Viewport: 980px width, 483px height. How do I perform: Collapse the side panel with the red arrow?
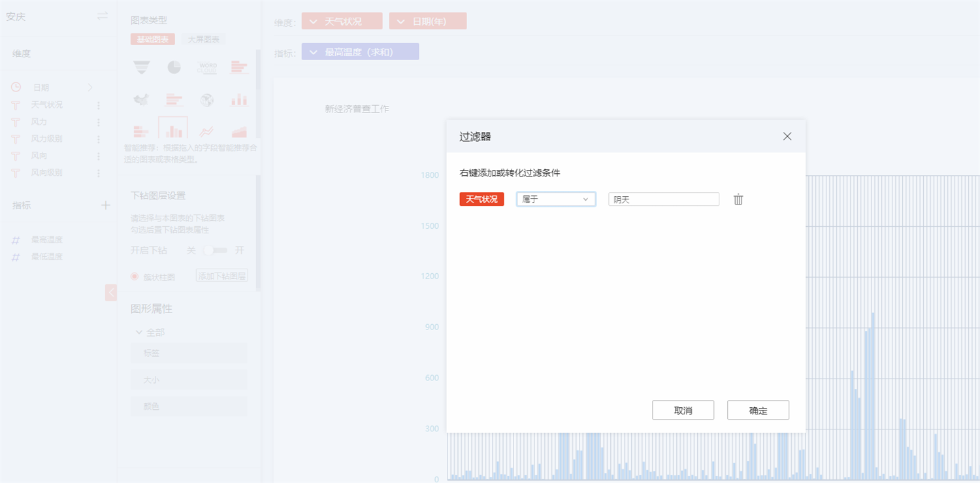[111, 292]
